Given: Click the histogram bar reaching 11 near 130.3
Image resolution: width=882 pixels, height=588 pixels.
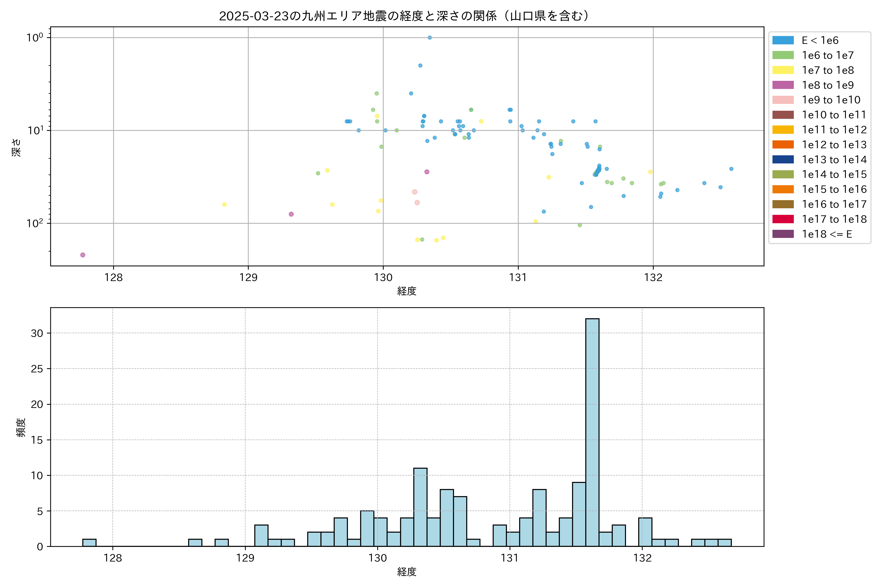Looking at the screenshot, I should click(420, 507).
